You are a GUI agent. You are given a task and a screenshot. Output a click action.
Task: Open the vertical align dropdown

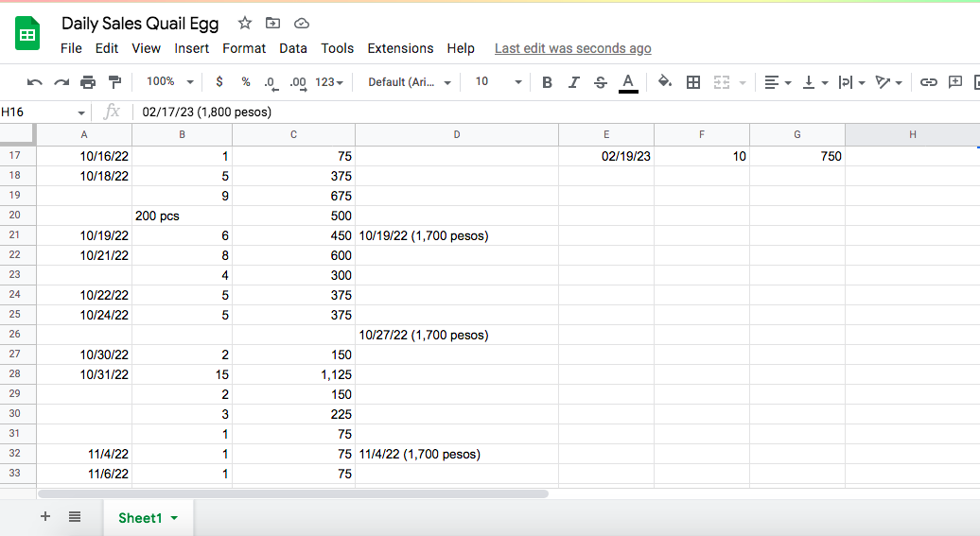pyautogui.click(x=815, y=82)
